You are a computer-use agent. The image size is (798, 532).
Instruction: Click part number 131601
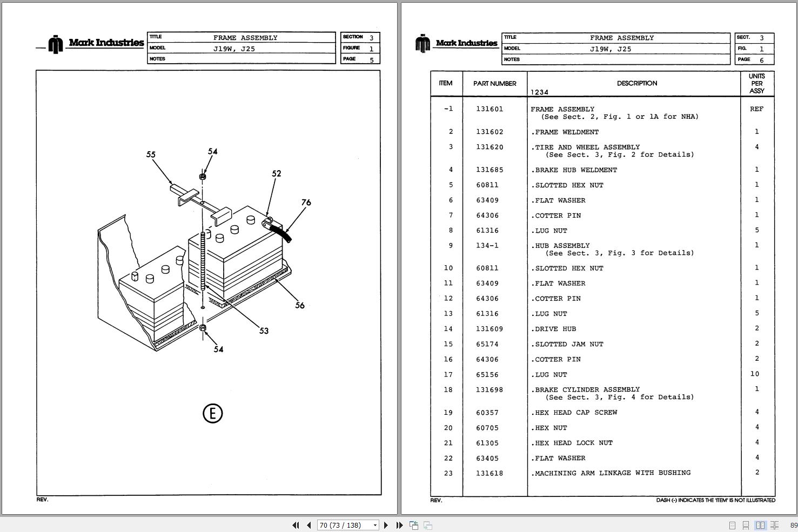click(489, 109)
